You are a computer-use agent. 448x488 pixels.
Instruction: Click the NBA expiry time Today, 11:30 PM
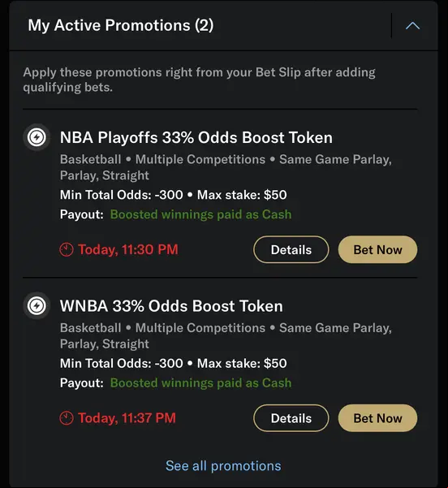tap(128, 249)
